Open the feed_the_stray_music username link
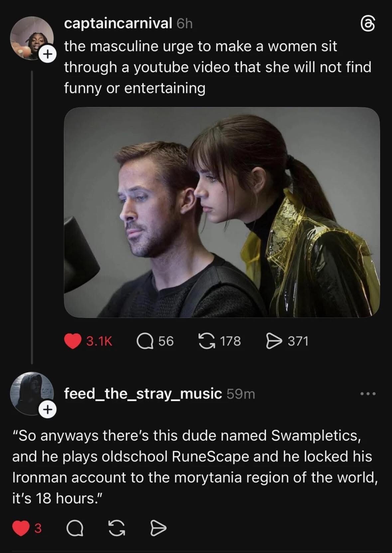The image size is (392, 553). pos(143,394)
